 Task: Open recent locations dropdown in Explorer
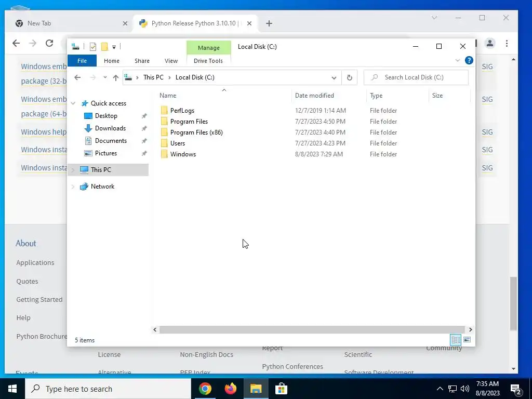click(105, 77)
